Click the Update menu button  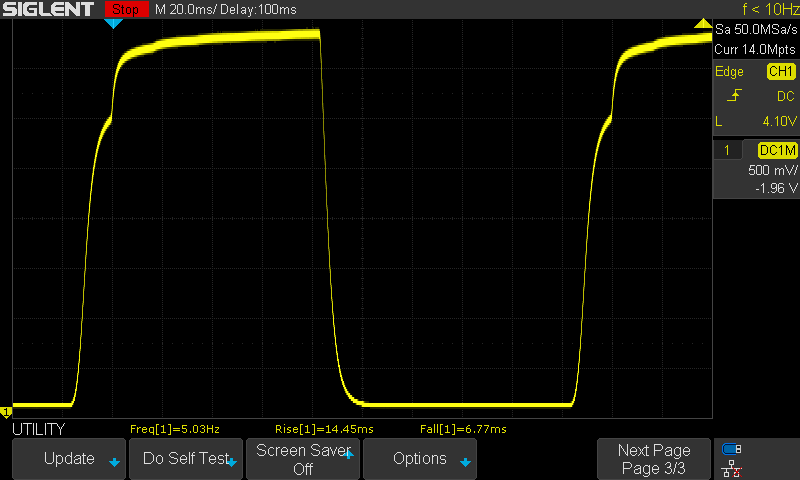click(69, 459)
